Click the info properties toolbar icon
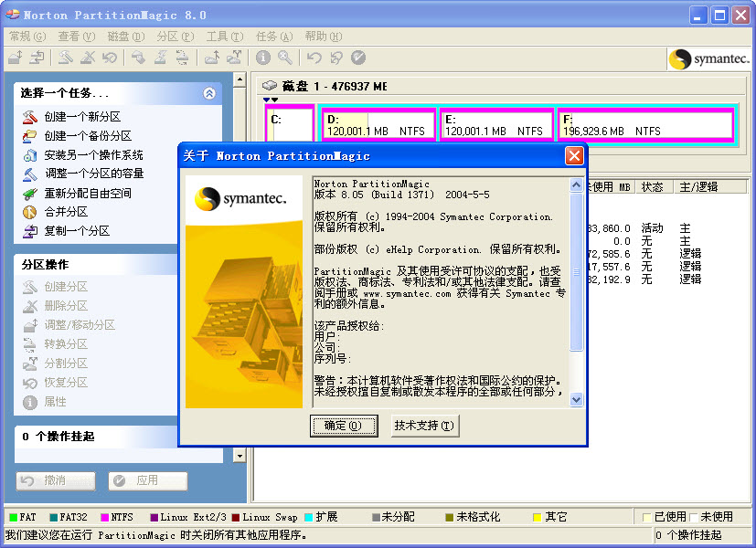Image resolution: width=756 pixels, height=548 pixels. pos(263,58)
